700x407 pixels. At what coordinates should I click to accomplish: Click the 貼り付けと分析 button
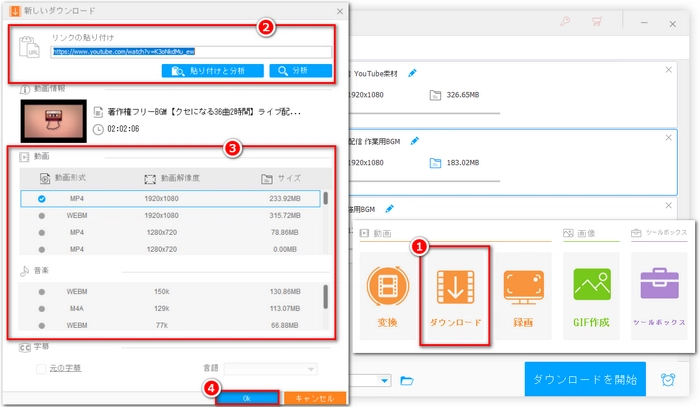211,71
